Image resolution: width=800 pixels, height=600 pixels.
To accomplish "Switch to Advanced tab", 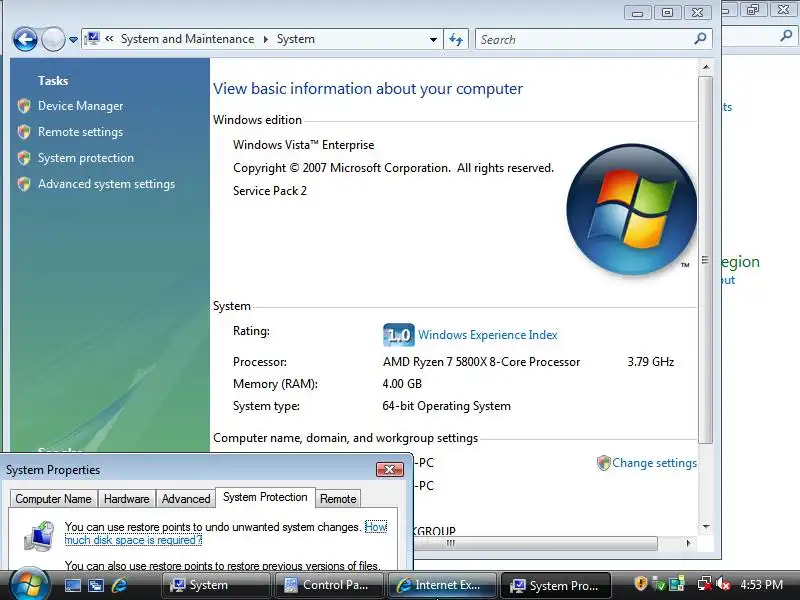I will [186, 499].
